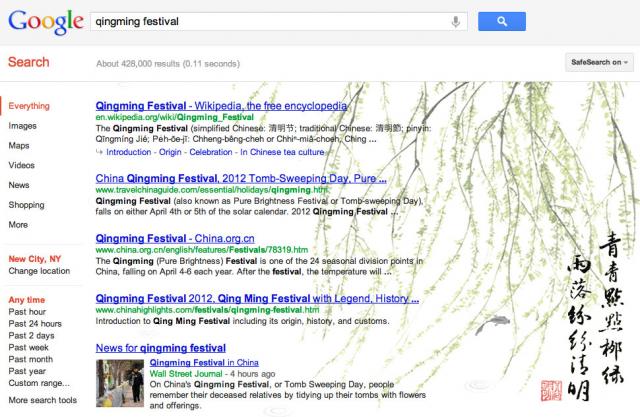The width and height of the screenshot is (640, 417).
Task: Switch to Shopping results
Action: (x=27, y=205)
